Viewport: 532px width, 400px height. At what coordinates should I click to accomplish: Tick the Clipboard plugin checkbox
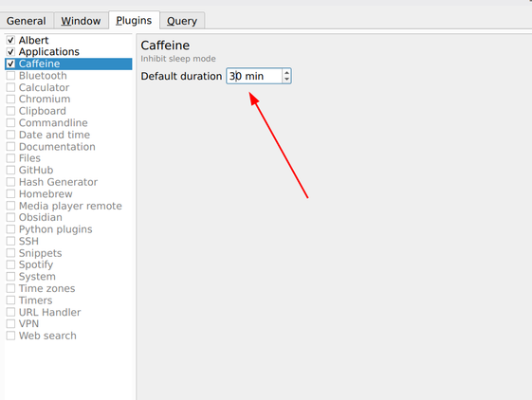(10, 111)
